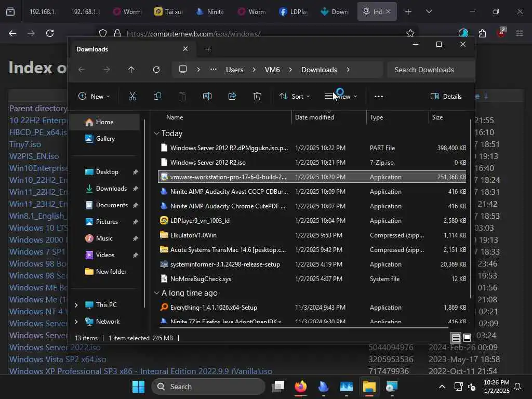Bookmark the page with the star icon in browser
532x399 pixels.
tap(410, 33)
